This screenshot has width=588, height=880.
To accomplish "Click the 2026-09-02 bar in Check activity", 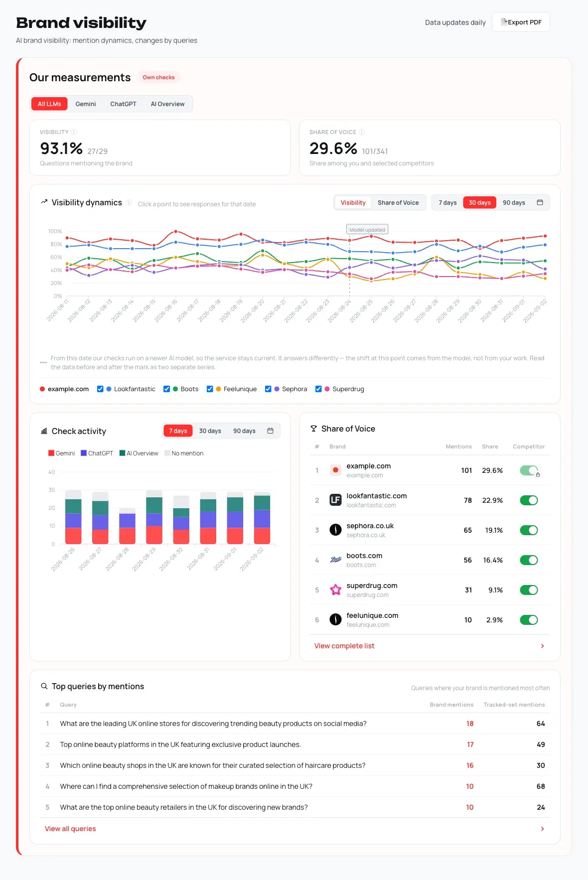I will (262, 518).
